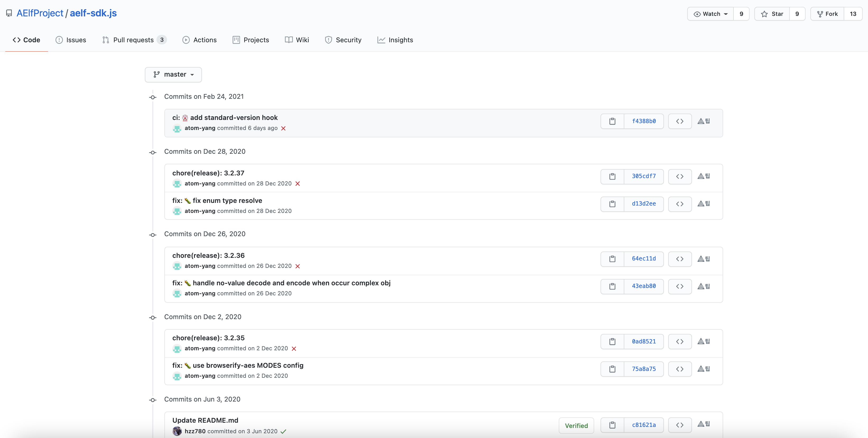Screen dimensions: 868x438
Task: Copy full SHA for commit 75a8a75
Action: pyautogui.click(x=612, y=369)
